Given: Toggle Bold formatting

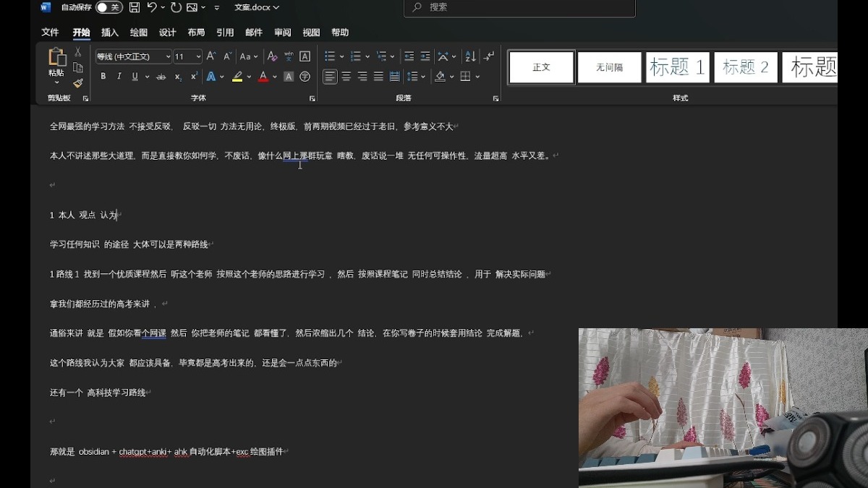Looking at the screenshot, I should (x=103, y=77).
